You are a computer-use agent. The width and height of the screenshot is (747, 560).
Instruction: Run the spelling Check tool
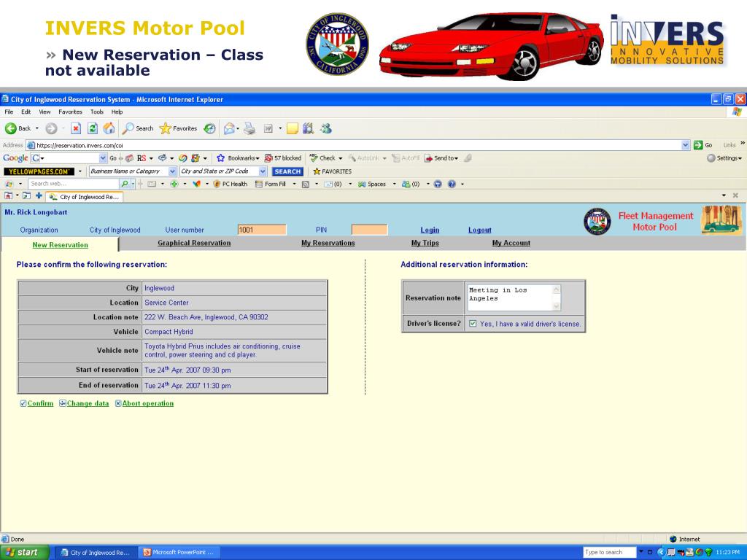[x=323, y=158]
